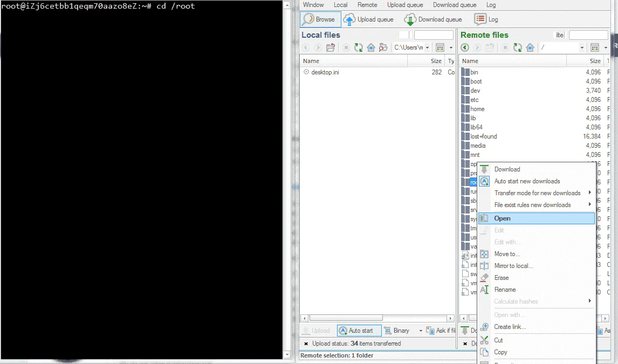Select the lib64 remote folder

(476, 127)
